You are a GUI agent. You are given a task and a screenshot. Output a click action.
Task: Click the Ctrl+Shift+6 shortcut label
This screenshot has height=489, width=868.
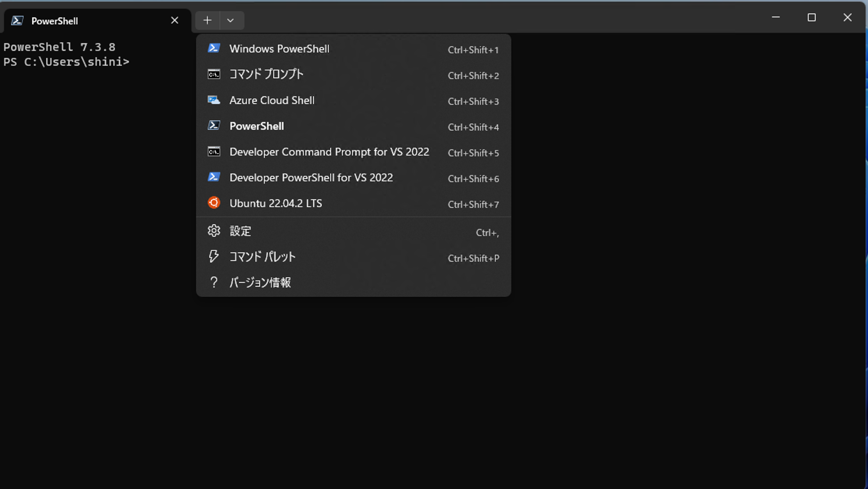pos(473,179)
